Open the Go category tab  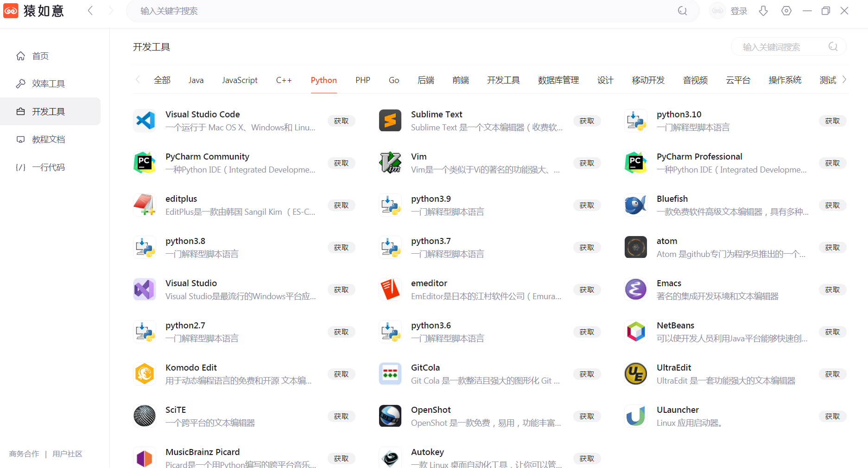click(394, 80)
